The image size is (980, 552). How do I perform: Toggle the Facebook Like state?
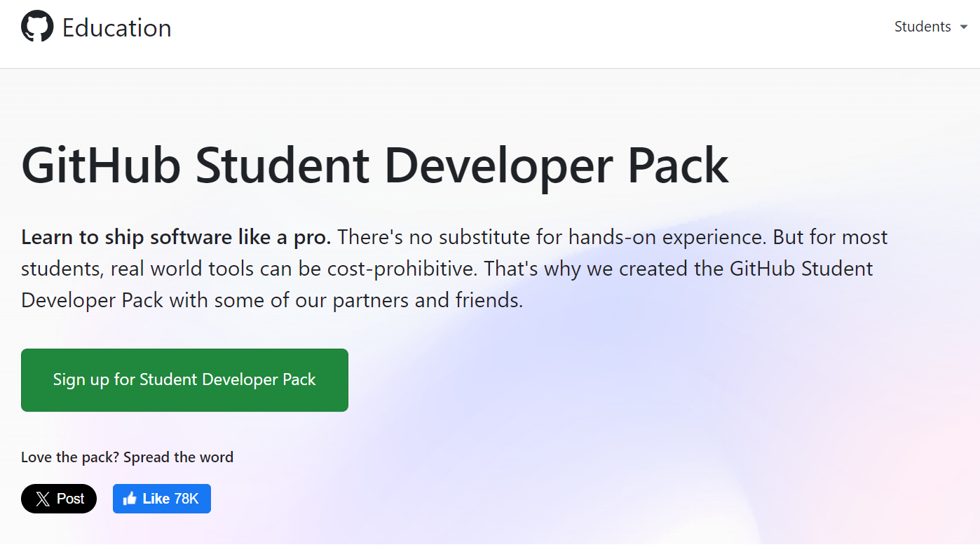(x=161, y=498)
